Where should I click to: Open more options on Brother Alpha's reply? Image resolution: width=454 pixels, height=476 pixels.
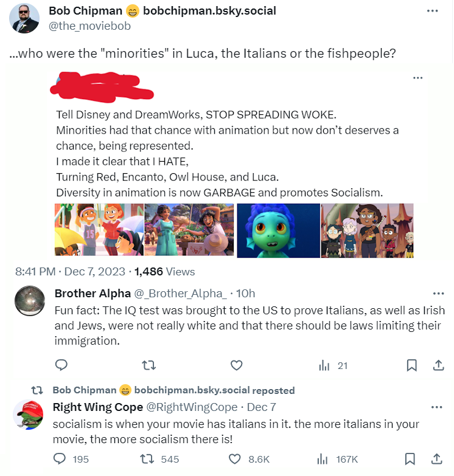(438, 293)
